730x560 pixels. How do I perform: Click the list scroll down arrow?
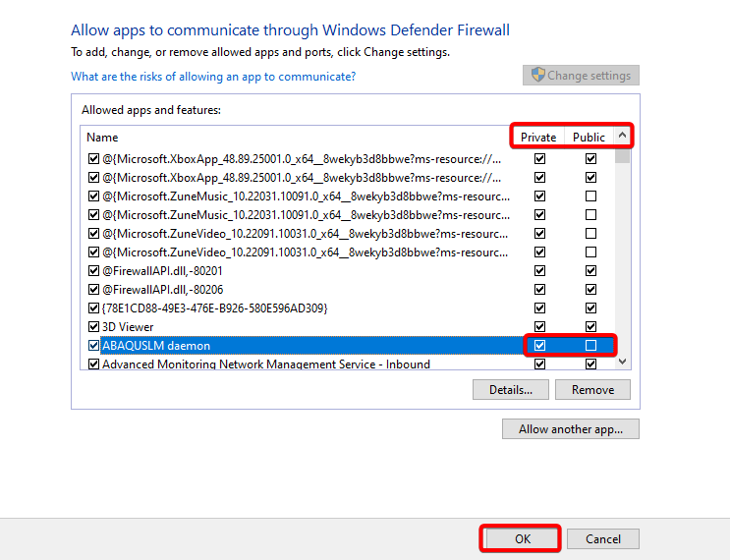coord(623,362)
